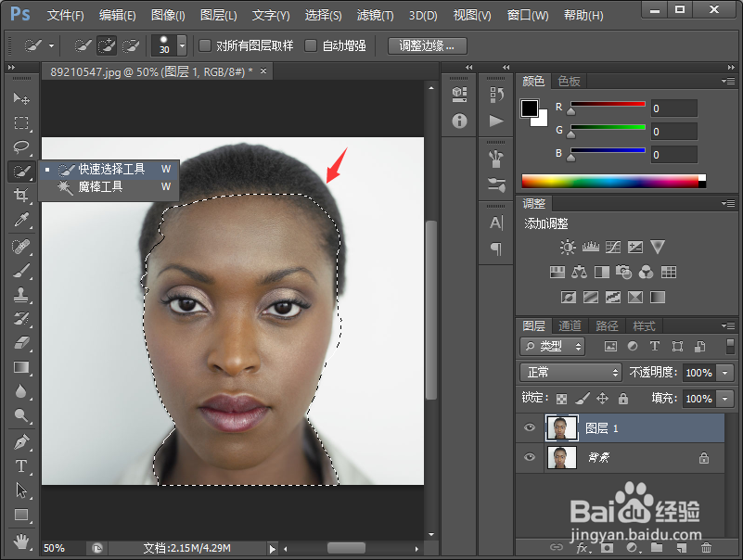Viewport: 743px width, 560px height.
Task: Open the Info panel icon
Action: click(459, 121)
